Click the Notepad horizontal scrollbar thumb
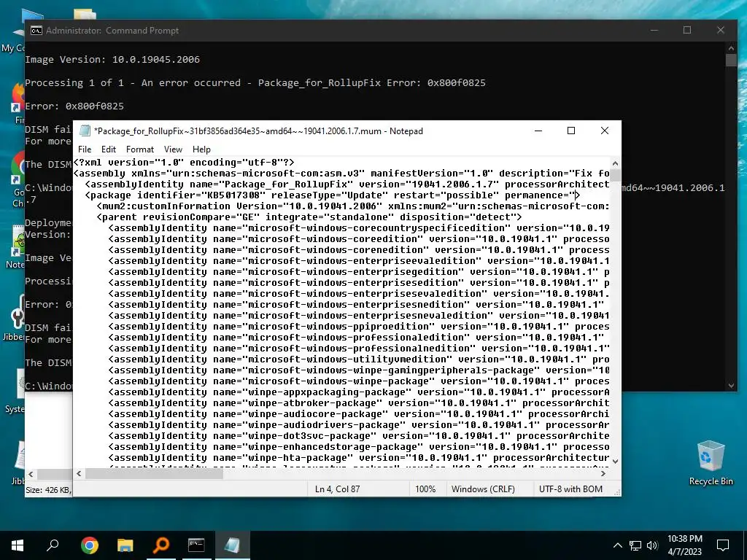This screenshot has width=747, height=560. tap(154, 473)
